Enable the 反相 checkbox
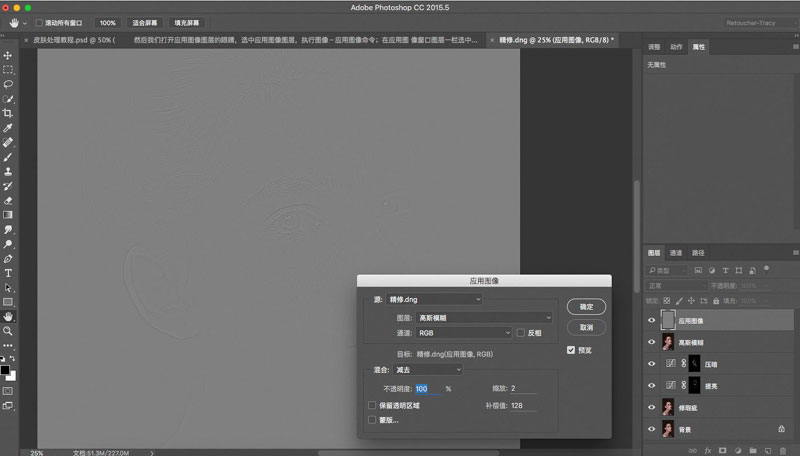The height and width of the screenshot is (456, 800). coord(520,333)
